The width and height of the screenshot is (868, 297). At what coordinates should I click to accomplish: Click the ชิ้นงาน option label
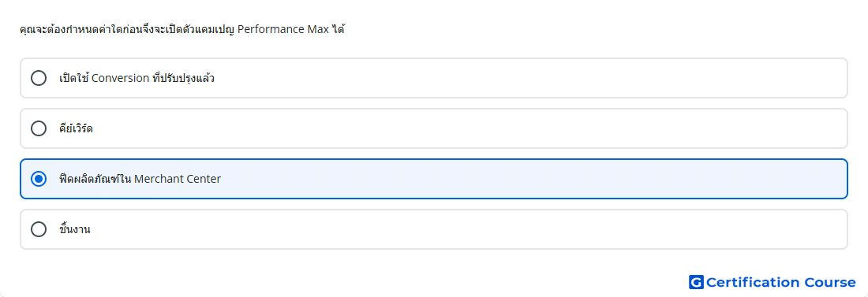[x=75, y=229]
